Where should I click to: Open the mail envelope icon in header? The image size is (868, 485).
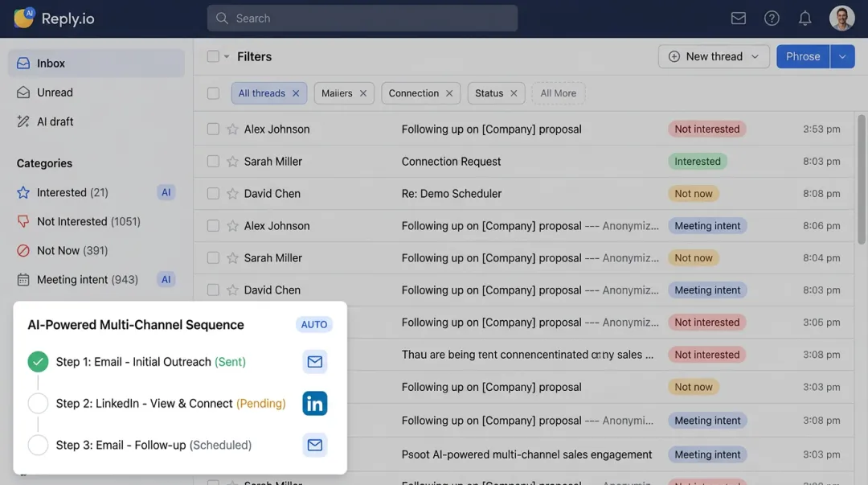(738, 18)
